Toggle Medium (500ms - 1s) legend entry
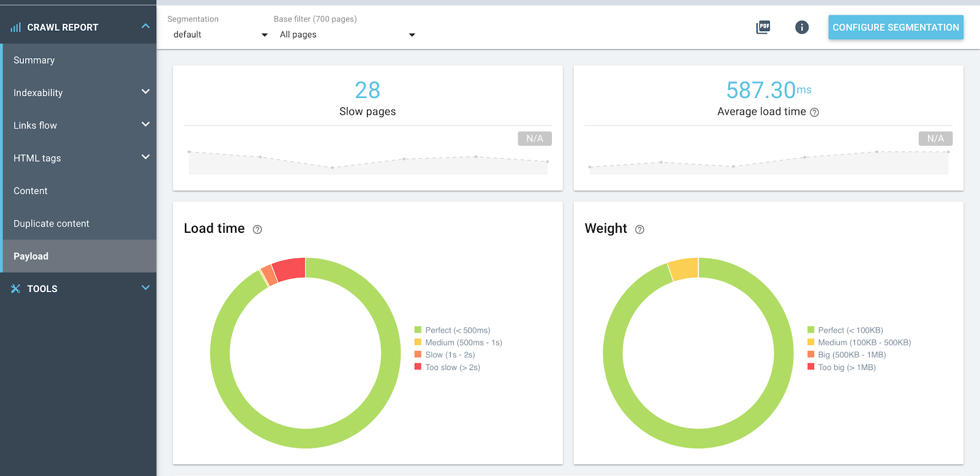 point(458,342)
